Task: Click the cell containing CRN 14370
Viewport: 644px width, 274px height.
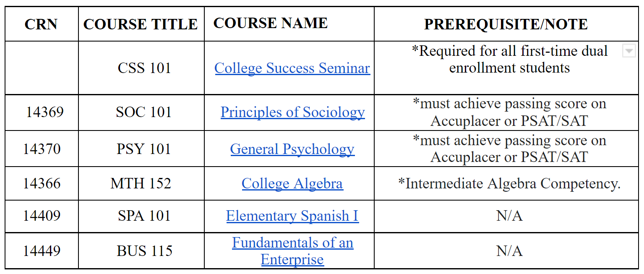Action: (x=42, y=149)
